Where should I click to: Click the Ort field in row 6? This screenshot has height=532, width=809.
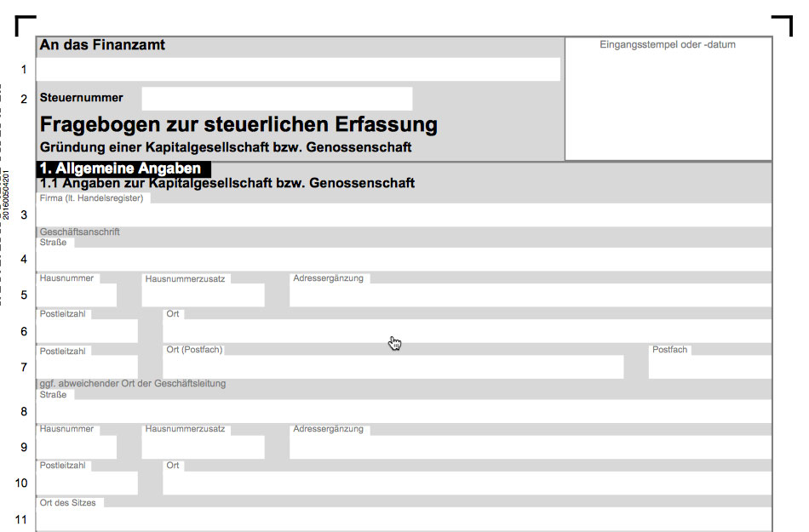click(x=468, y=331)
